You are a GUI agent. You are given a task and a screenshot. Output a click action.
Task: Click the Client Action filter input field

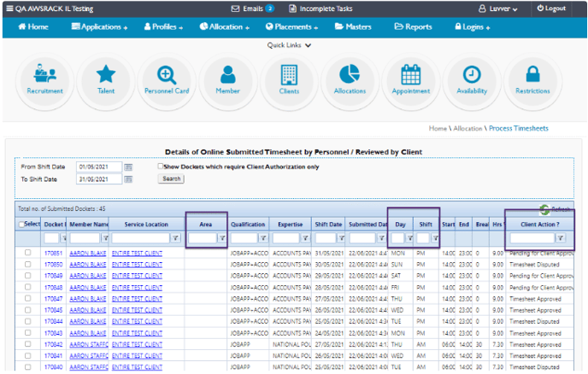coord(532,238)
